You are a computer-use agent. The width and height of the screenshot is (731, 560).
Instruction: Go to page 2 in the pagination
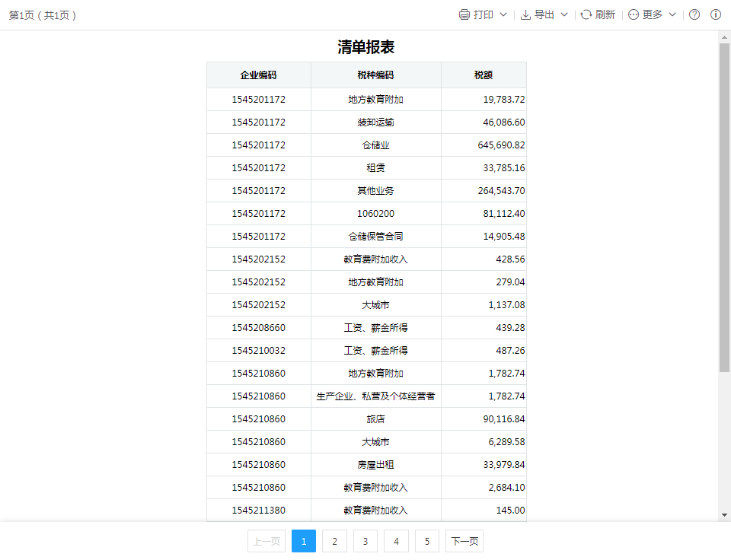point(334,541)
